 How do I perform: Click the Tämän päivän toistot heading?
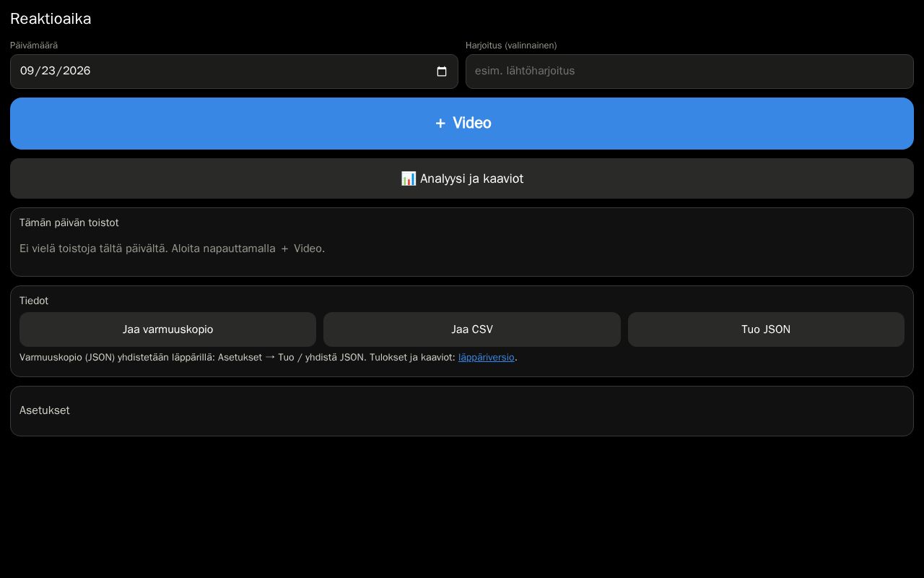[69, 223]
